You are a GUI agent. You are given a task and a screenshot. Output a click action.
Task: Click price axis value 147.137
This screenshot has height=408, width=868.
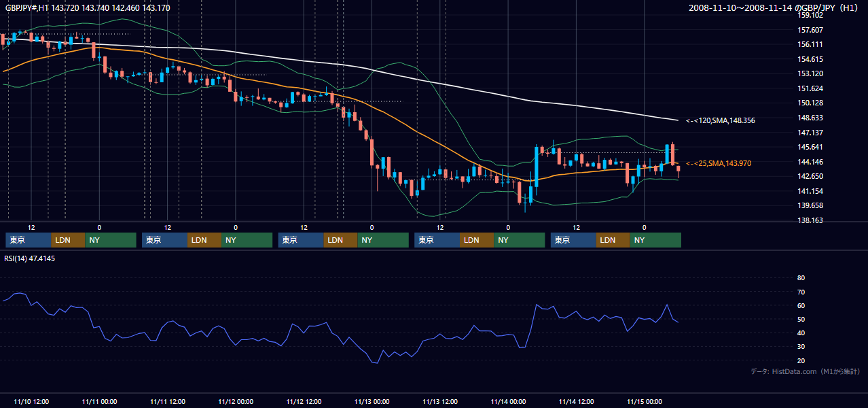pyautogui.click(x=811, y=133)
